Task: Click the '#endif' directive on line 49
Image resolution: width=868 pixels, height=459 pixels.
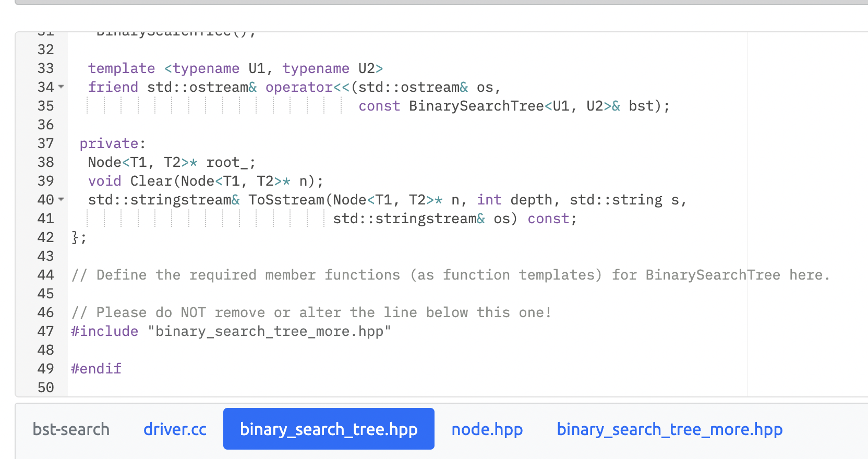Action: [x=96, y=369]
